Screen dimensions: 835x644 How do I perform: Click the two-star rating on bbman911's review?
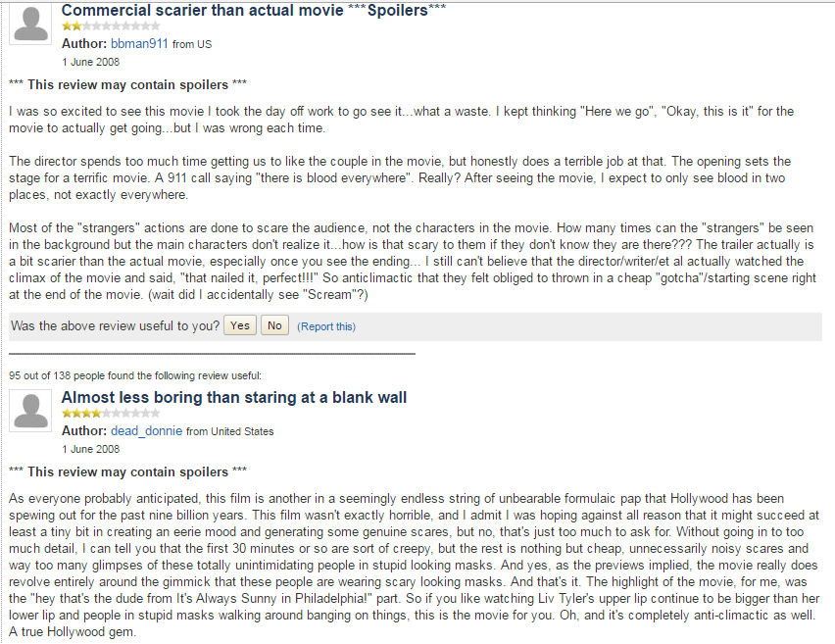(x=111, y=26)
